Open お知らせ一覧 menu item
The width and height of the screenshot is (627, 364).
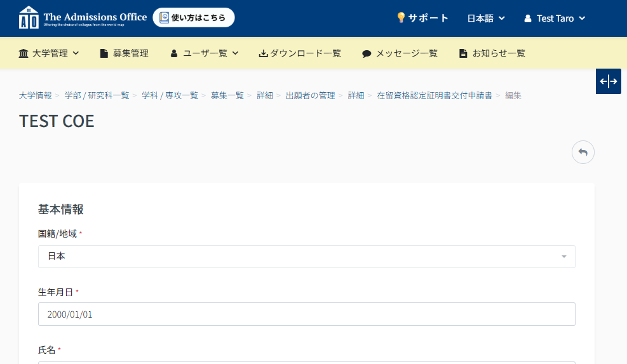492,53
